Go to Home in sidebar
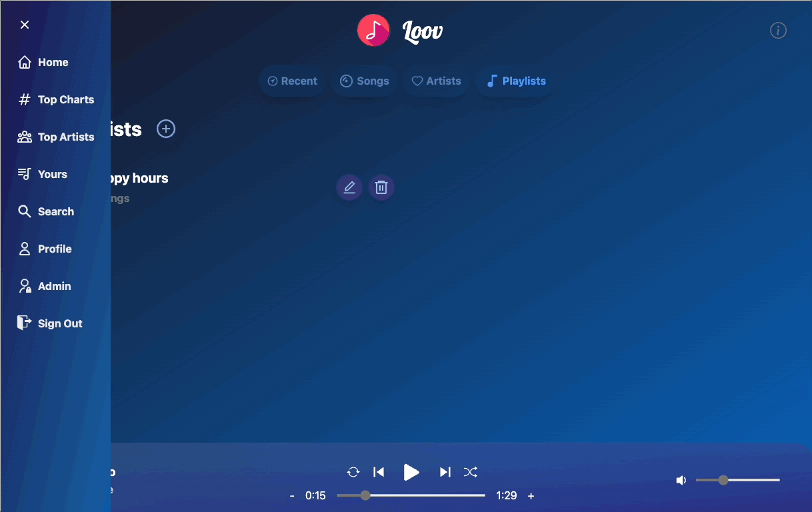Image resolution: width=812 pixels, height=512 pixels. (x=43, y=62)
